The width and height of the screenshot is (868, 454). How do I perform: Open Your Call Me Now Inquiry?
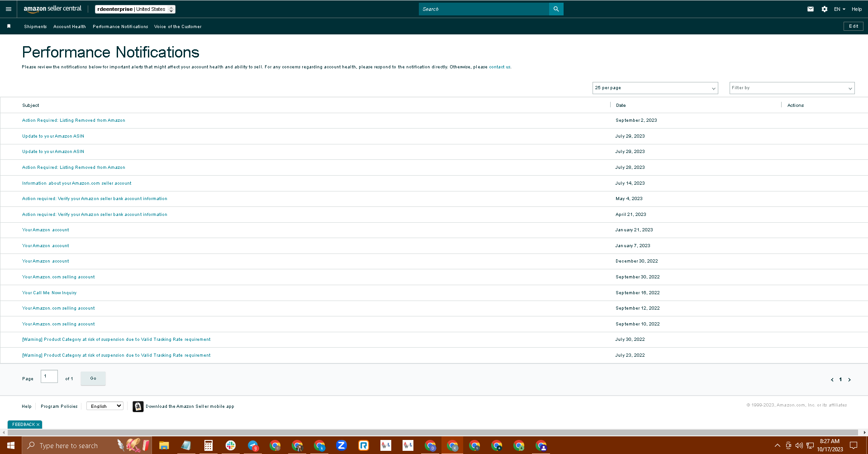tap(49, 293)
